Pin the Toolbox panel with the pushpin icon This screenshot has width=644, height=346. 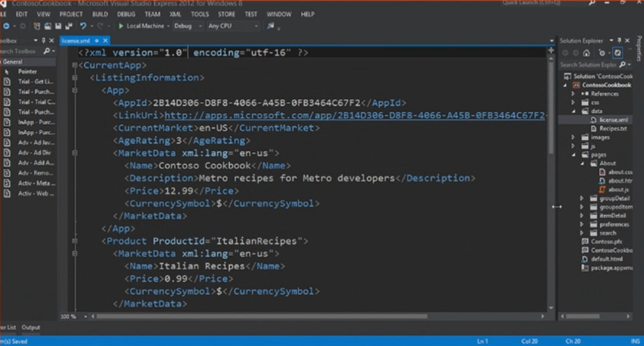(x=43, y=41)
